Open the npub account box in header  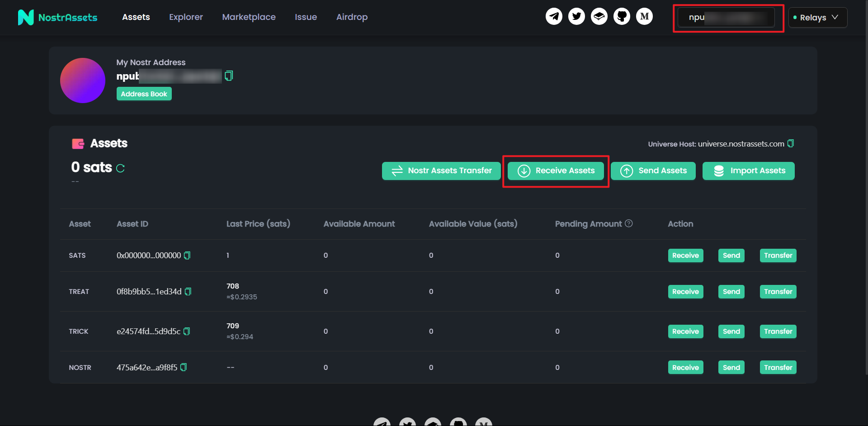tap(726, 18)
